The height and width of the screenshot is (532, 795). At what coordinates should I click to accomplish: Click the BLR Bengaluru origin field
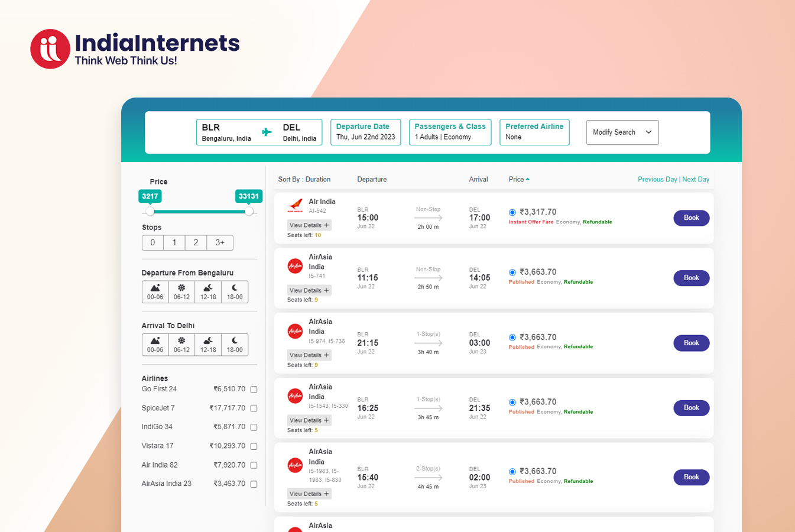click(227, 132)
